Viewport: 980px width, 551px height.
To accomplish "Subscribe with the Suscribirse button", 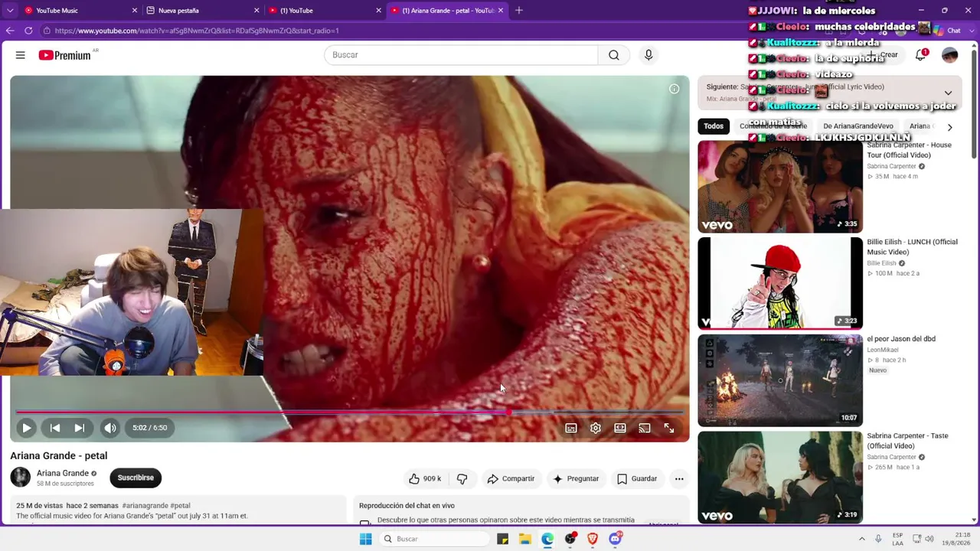I will point(136,478).
